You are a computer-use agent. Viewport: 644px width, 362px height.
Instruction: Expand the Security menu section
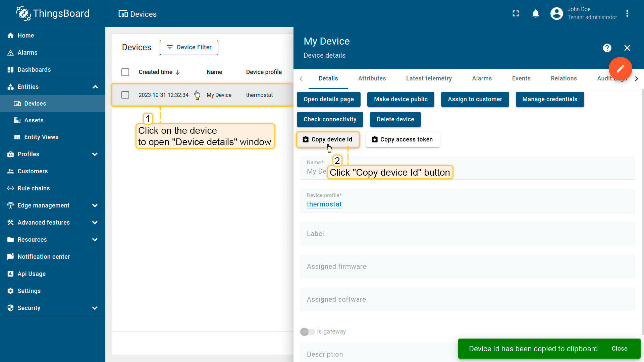coord(95,308)
